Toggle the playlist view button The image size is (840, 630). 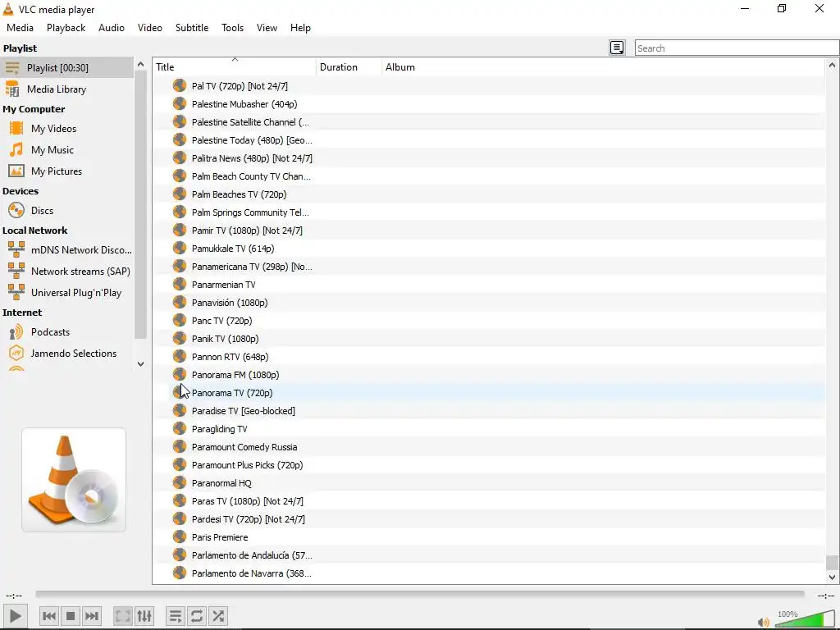[x=176, y=616]
